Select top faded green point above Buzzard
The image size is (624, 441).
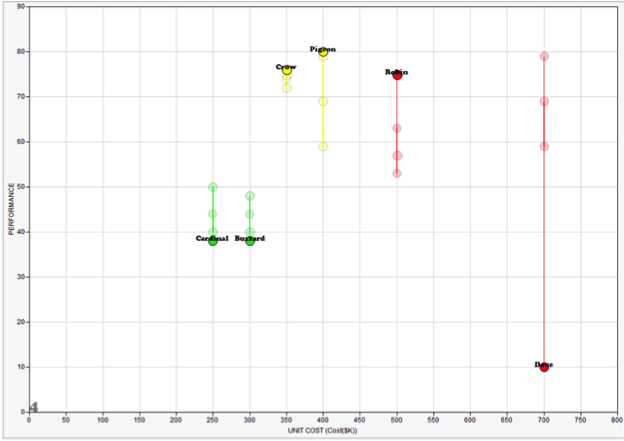[x=250, y=196]
